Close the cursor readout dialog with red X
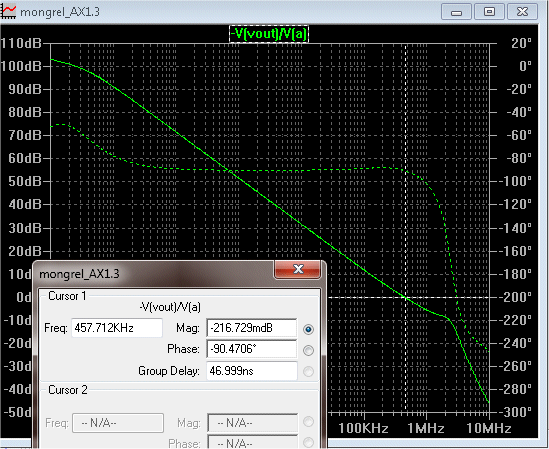Image resolution: width=549 pixels, height=449 pixels. pos(298,269)
